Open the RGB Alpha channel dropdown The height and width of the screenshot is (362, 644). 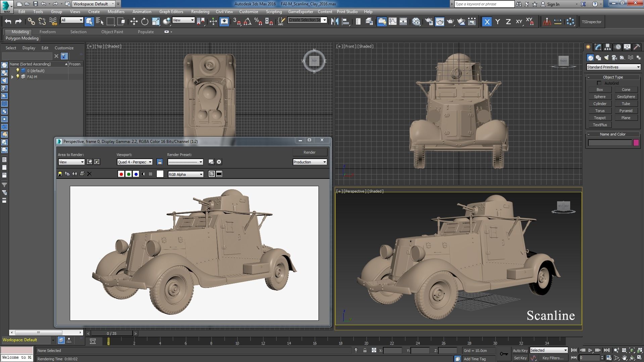[186, 174]
